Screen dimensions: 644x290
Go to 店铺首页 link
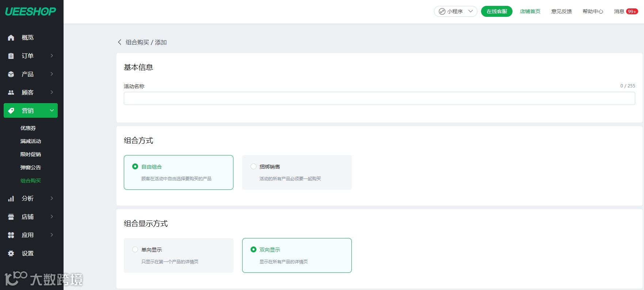530,11
